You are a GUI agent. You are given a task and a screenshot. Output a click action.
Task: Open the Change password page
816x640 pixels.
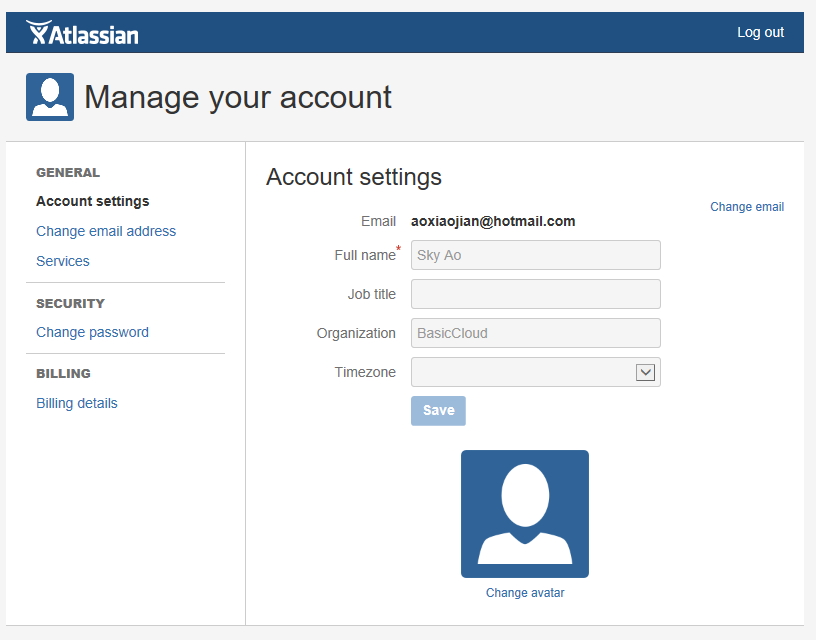[x=92, y=332]
